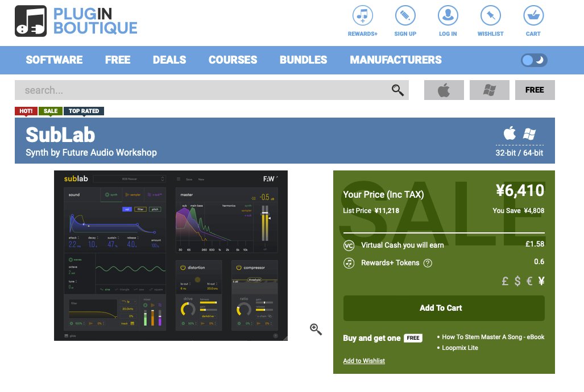Click the TOP RATED tag
Screen dimensions: 584x392
click(x=84, y=111)
